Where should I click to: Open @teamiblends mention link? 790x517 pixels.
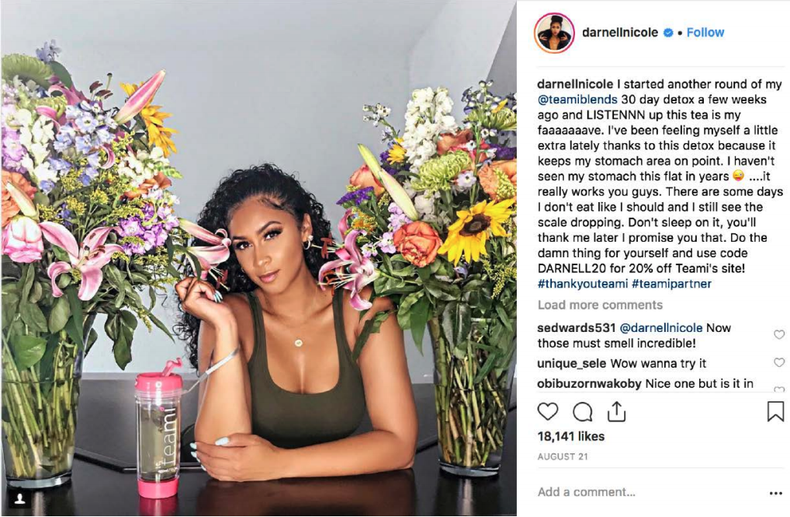tap(577, 99)
